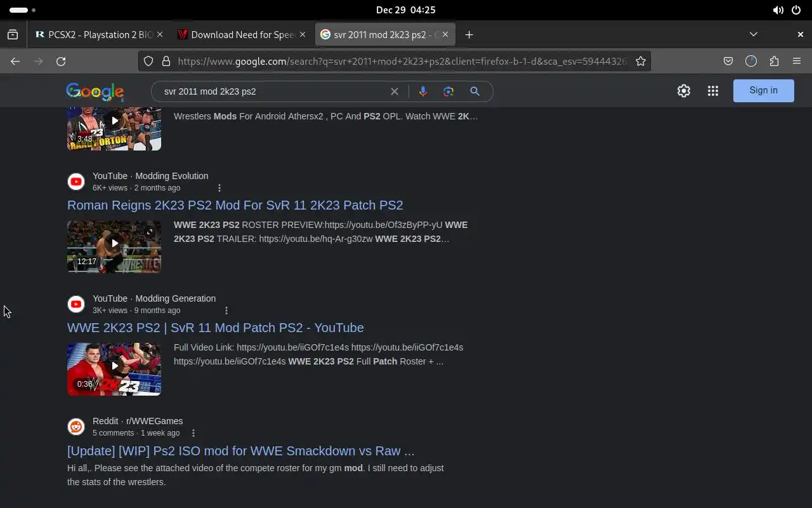Open system volume speaker icon
Viewport: 812px width, 508px height.
click(778, 10)
